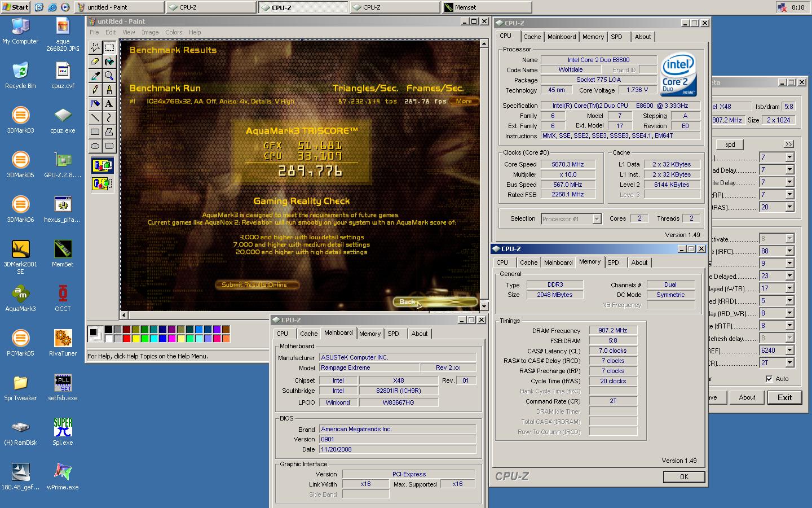Pick the cyan color swatch in Paint palette
The height and width of the screenshot is (508, 812).
click(x=154, y=338)
